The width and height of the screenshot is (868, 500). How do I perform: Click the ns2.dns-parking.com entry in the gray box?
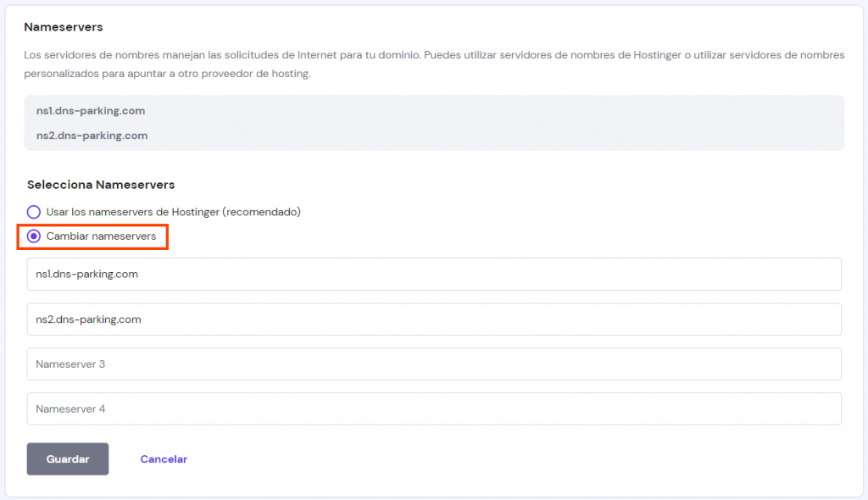(x=90, y=135)
